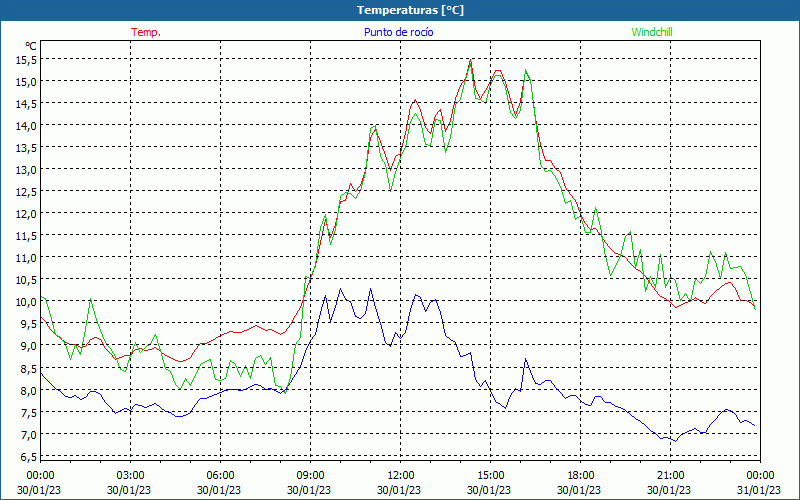Click the 13,5 value on the temperature axis

point(27,147)
